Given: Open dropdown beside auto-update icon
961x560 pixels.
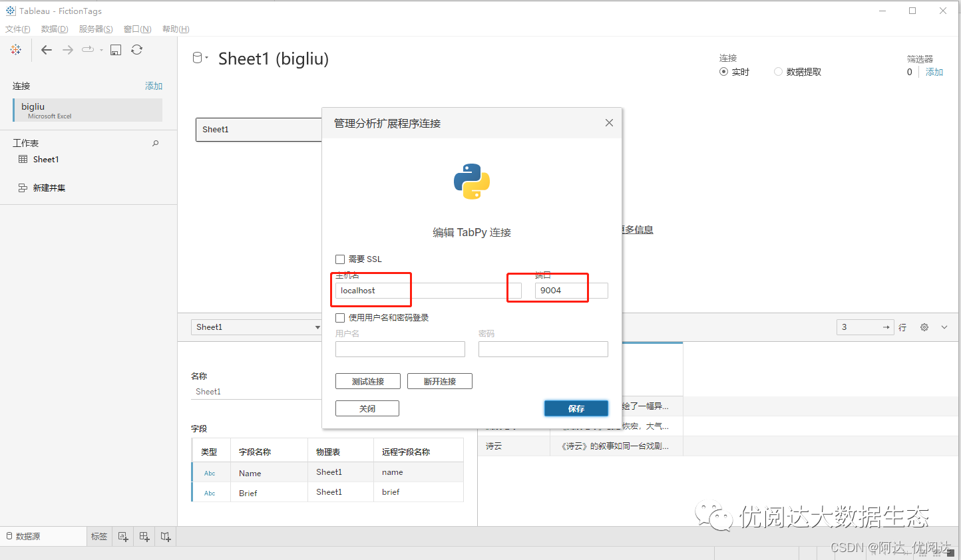Looking at the screenshot, I should click(x=101, y=50).
